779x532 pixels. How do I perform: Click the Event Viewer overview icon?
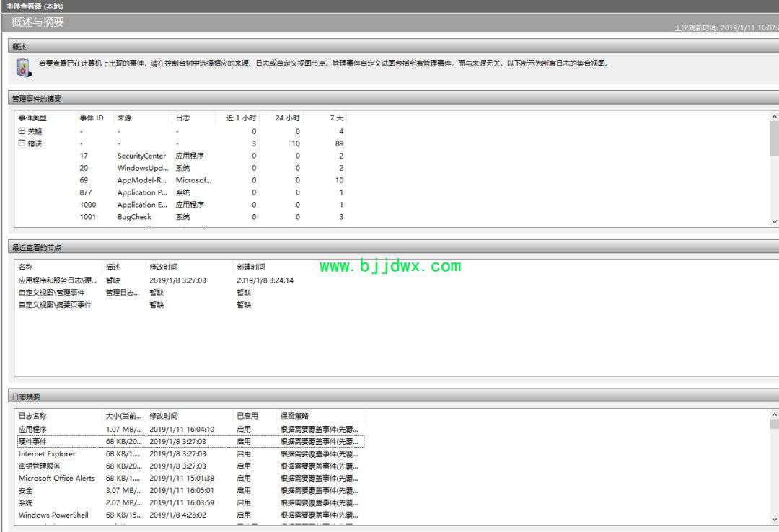tap(23, 68)
